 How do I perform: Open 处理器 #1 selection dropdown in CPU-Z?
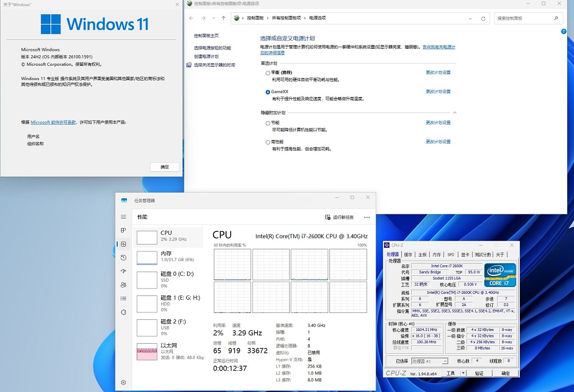429,361
